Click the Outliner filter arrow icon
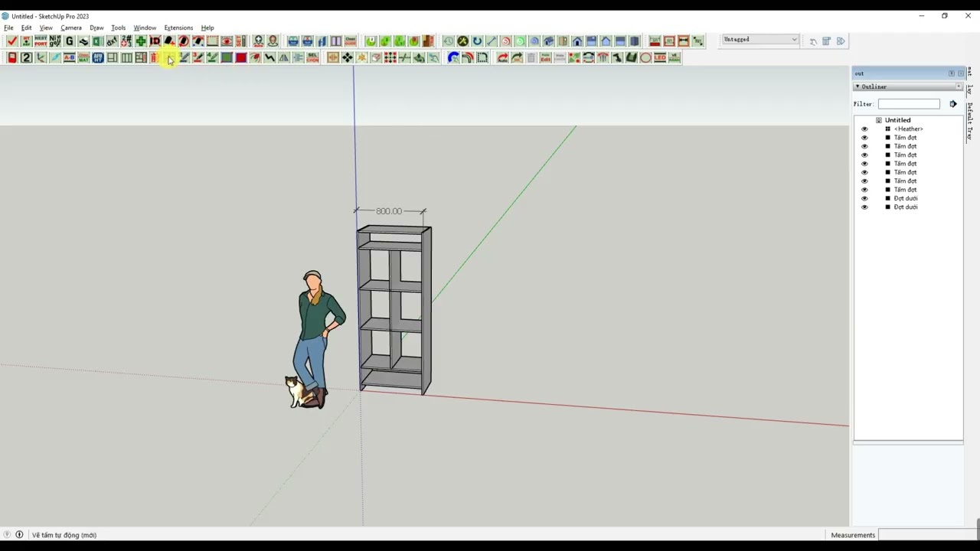980x551 pixels. (x=953, y=103)
